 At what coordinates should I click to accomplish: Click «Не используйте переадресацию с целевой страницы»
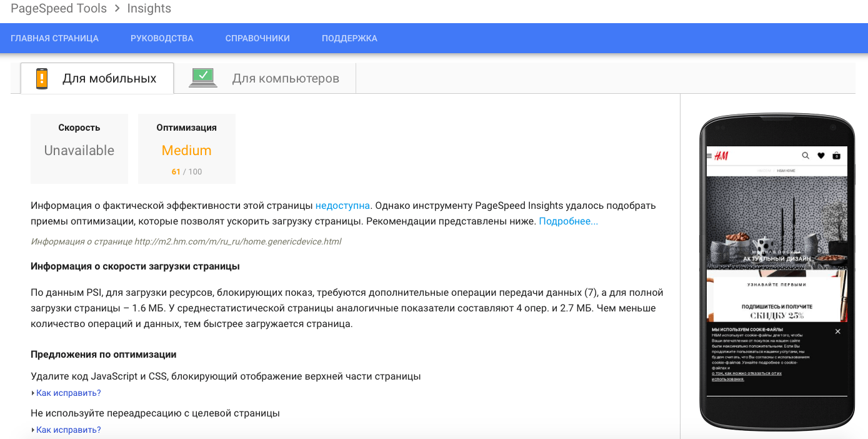[x=155, y=413]
